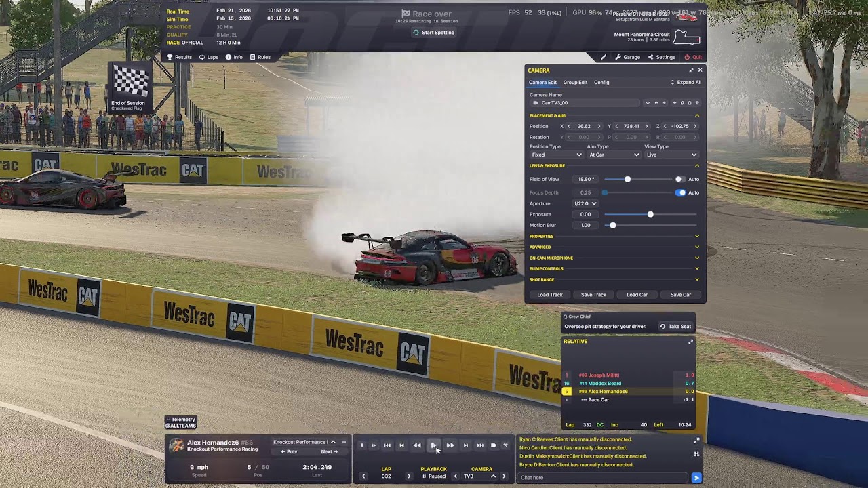Select next camera arrow beside CamTV3_00

pos(664,103)
